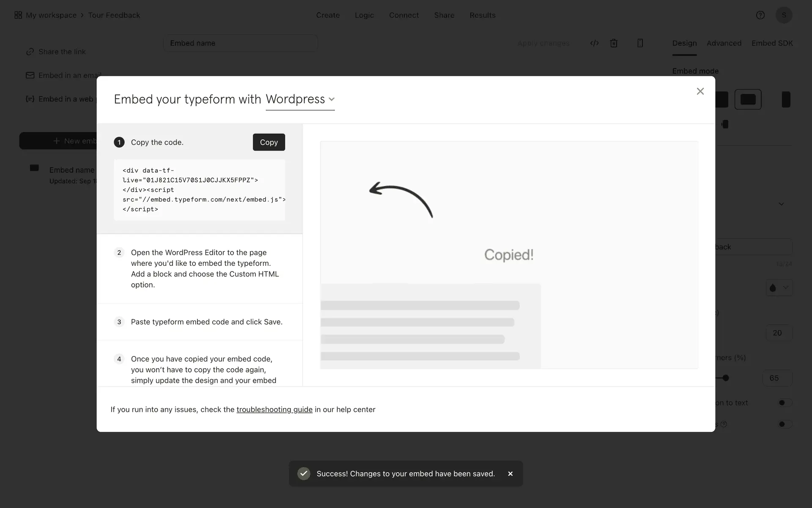Toggle the bottom-most switch in Design panel
The height and width of the screenshot is (508, 812).
784,424
